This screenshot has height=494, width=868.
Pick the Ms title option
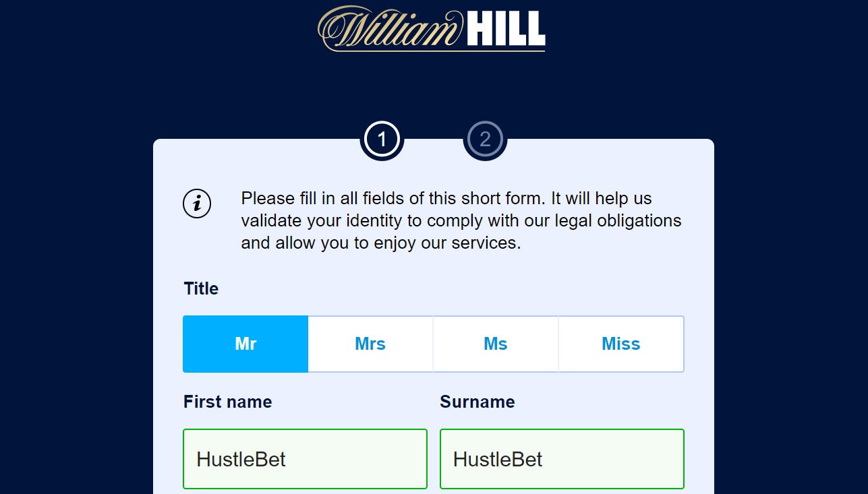coord(496,344)
